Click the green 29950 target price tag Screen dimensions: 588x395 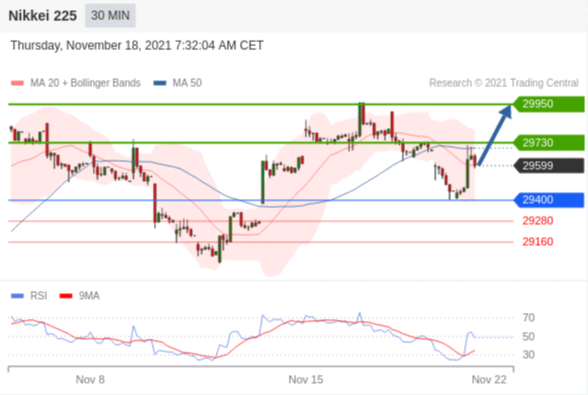pos(549,104)
